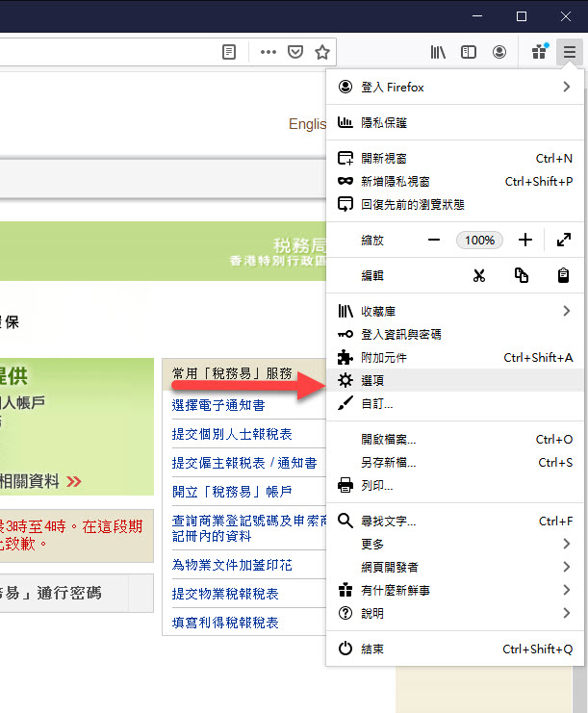The width and height of the screenshot is (588, 713).
Task: Click the What's New gift toolbar icon
Action: click(540, 52)
